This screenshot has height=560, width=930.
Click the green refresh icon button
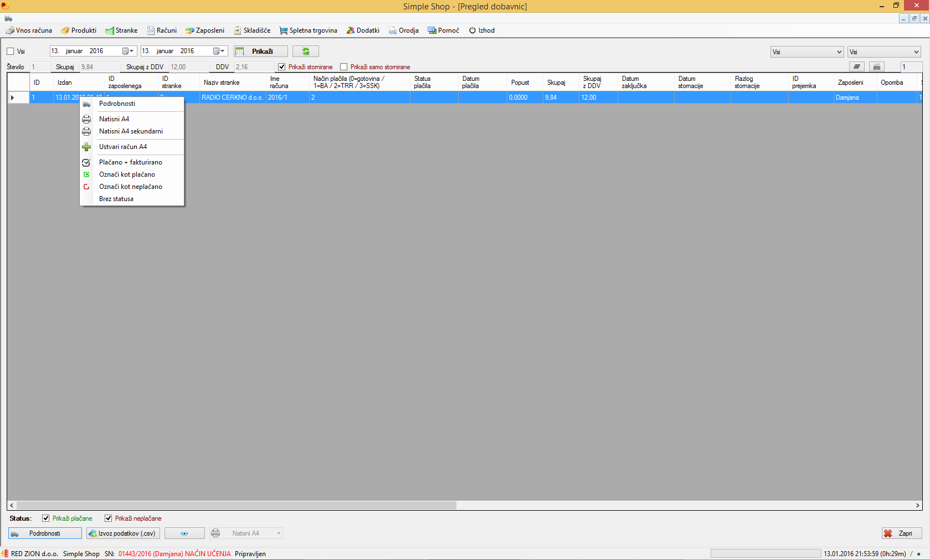[305, 52]
